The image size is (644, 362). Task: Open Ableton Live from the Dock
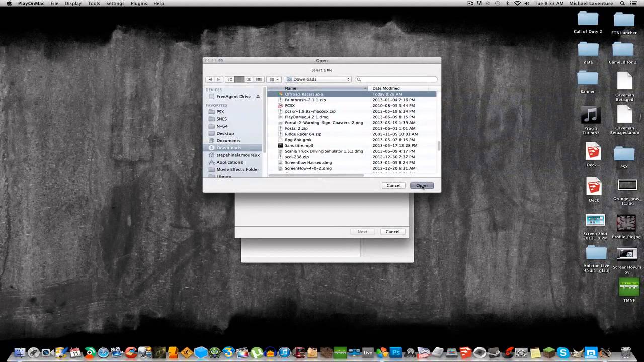[x=368, y=352]
